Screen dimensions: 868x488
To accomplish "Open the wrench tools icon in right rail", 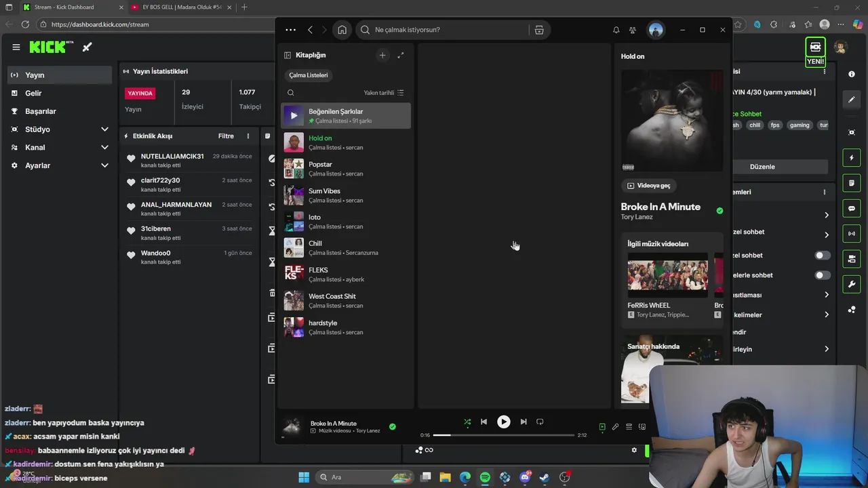I will coord(852,284).
